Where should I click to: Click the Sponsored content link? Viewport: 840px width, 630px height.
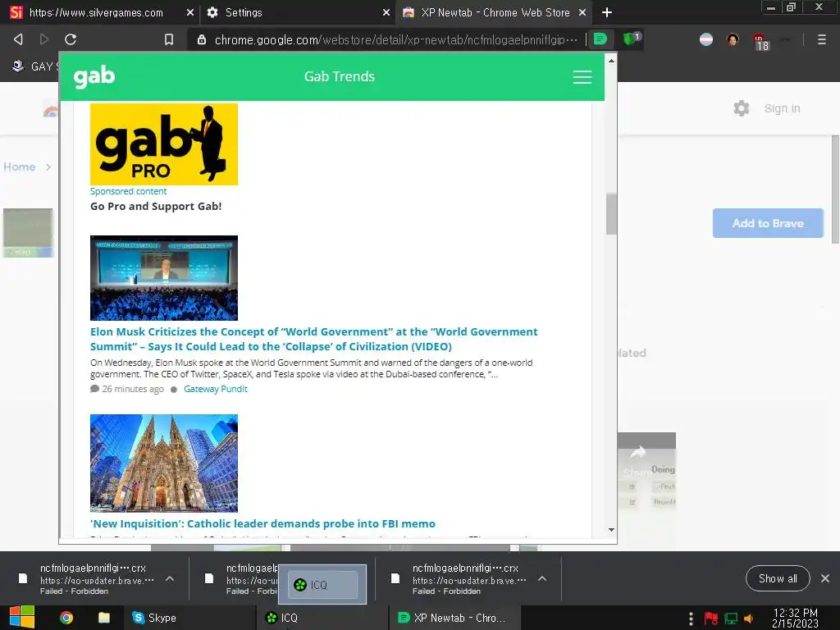point(128,191)
